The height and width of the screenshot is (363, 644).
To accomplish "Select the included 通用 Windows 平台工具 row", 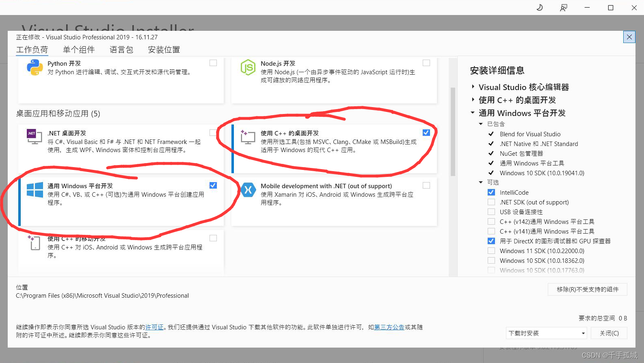I will [x=532, y=163].
